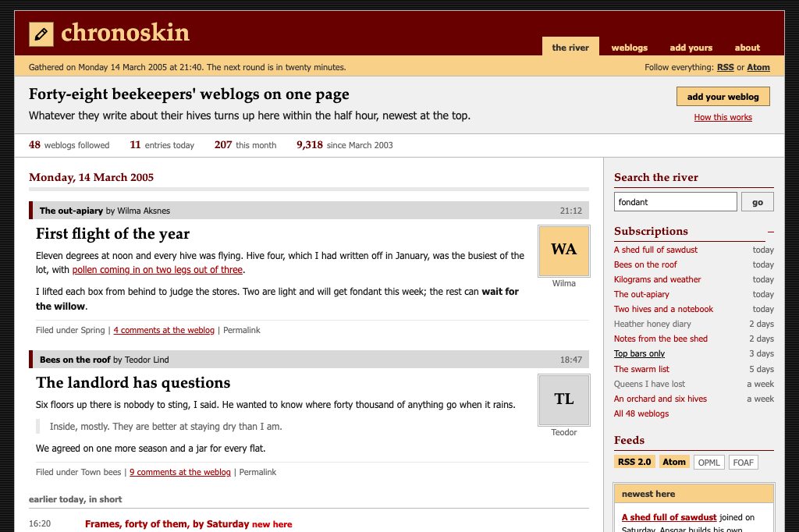
Task: Open Wilma's WA avatar thumbnail
Action: point(563,250)
